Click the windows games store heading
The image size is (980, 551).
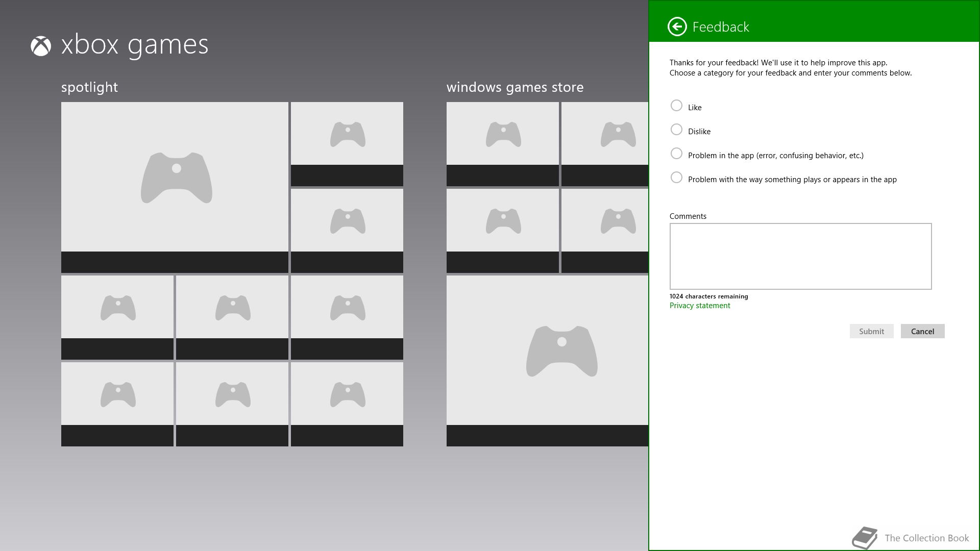tap(515, 87)
